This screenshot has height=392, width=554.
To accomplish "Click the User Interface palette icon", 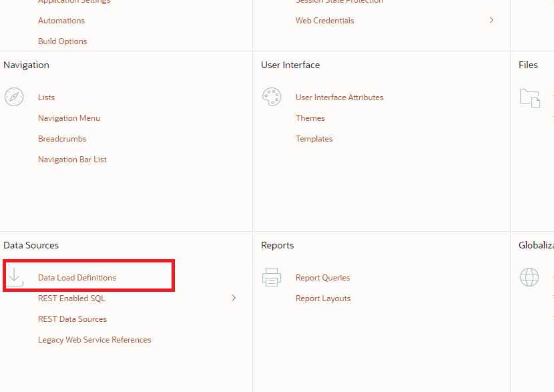I will [272, 97].
